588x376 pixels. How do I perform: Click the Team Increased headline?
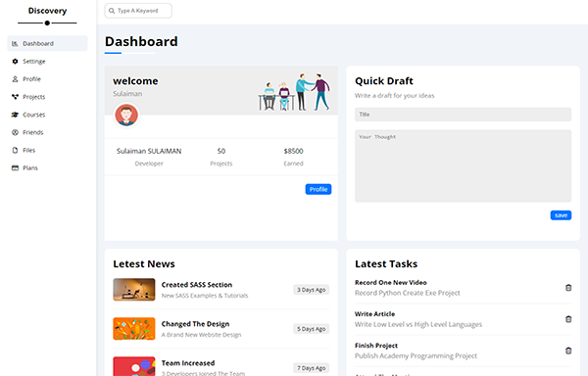click(188, 363)
